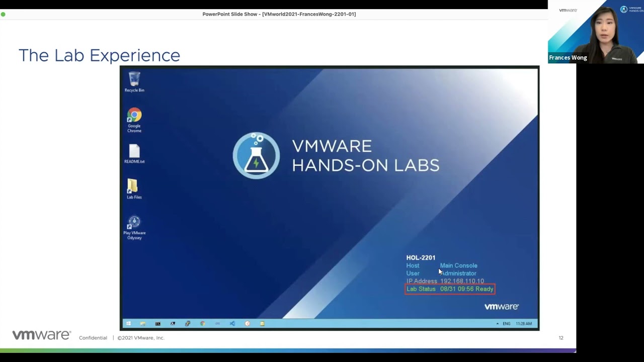Open Visual Studio Code from the taskbar
644x362 pixels.
[x=232, y=324]
